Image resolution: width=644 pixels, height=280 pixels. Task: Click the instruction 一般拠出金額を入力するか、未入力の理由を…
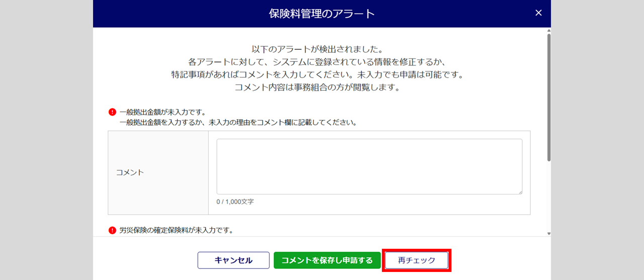click(x=238, y=122)
